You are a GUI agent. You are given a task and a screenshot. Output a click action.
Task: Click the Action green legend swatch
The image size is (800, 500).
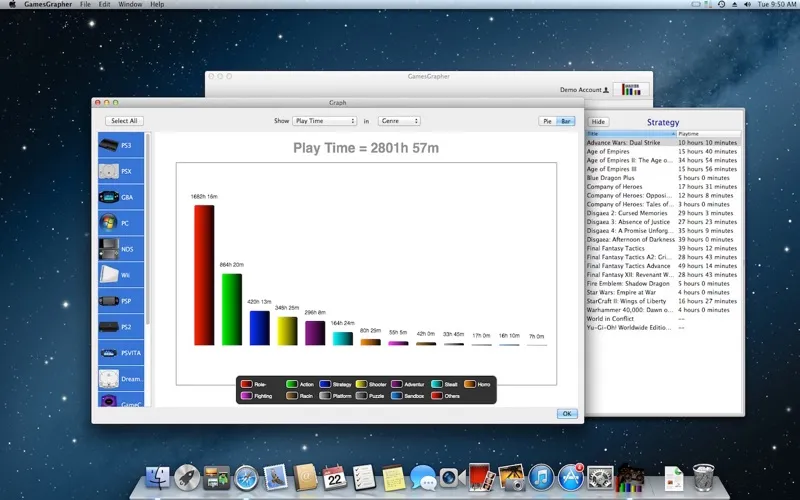(292, 384)
